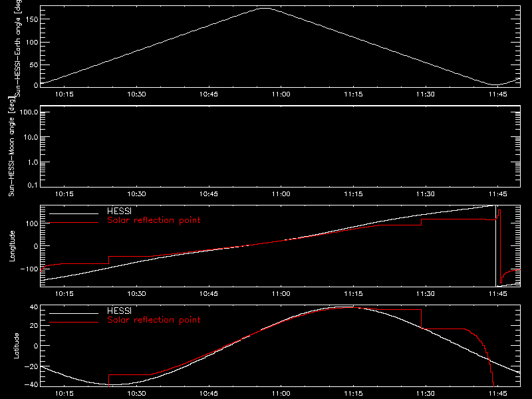Select HESSI legend text in the Longitude plot
Screen dimensions: 532x399
coord(119,211)
